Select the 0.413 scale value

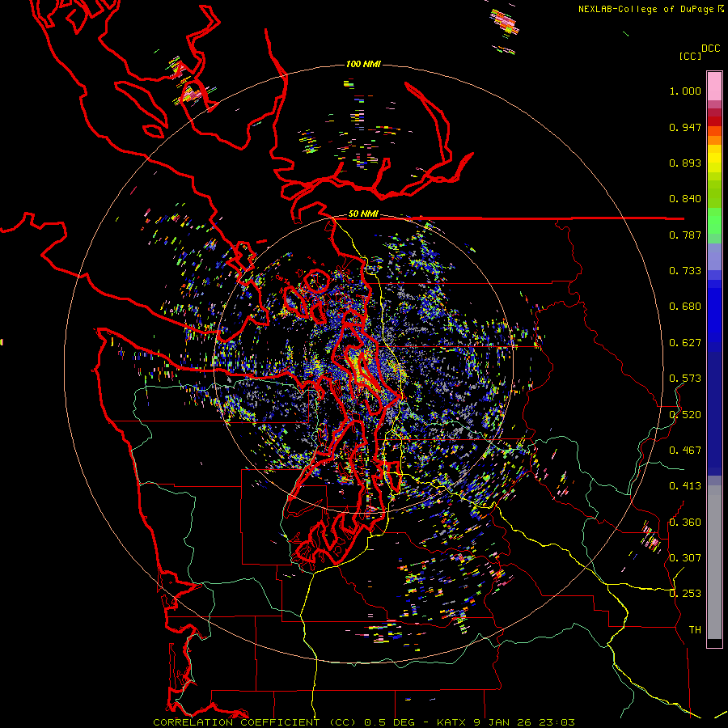click(685, 486)
